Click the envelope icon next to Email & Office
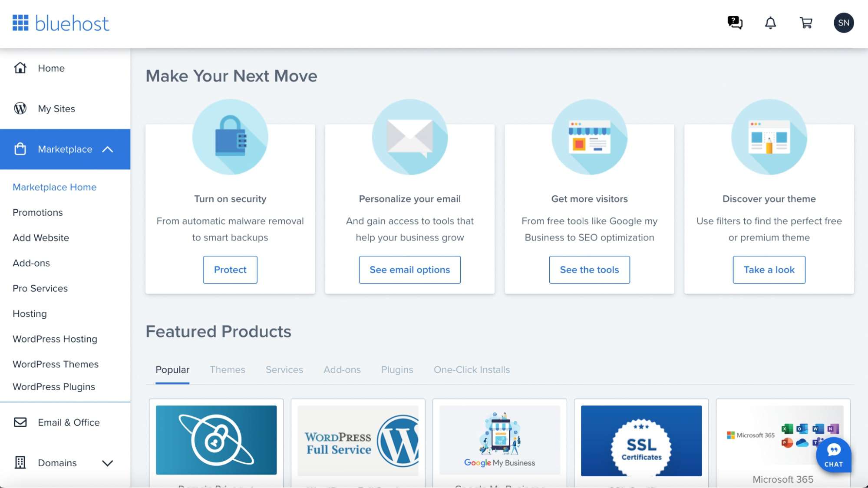Viewport: 868px width, 488px height. 20,422
